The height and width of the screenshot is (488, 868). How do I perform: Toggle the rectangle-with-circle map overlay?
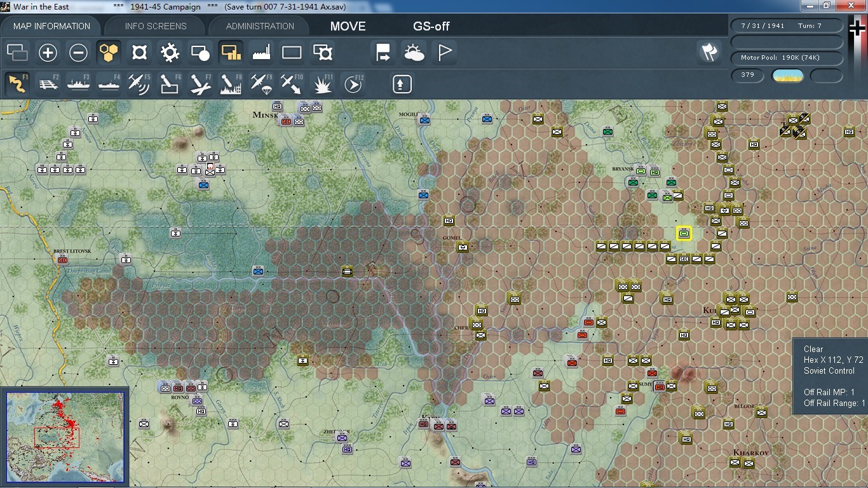click(x=200, y=53)
